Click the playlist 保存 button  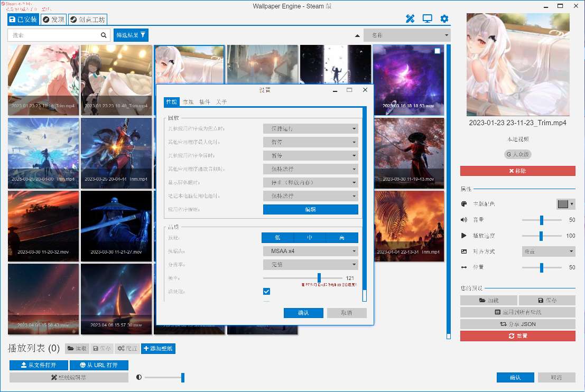[102, 348]
